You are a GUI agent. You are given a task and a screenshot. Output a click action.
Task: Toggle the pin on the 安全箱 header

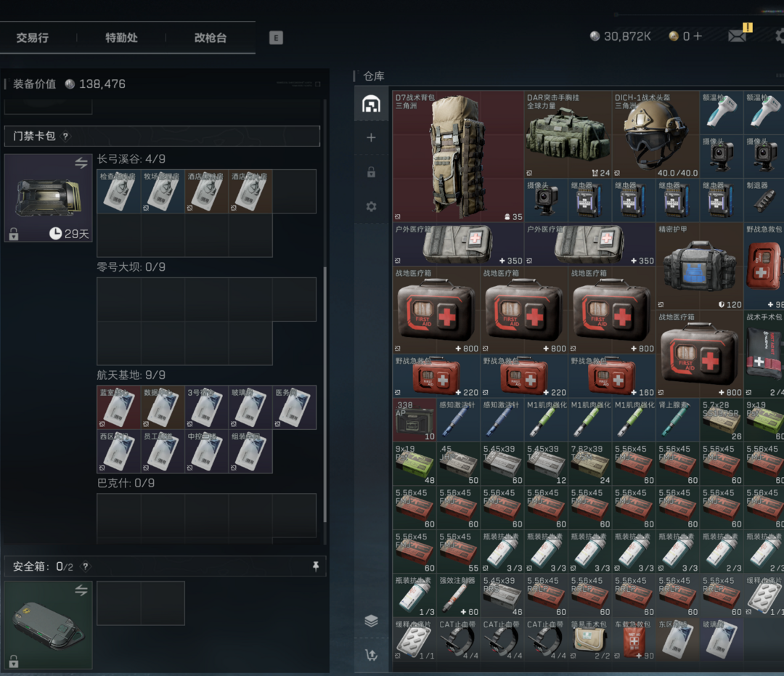pos(316,566)
